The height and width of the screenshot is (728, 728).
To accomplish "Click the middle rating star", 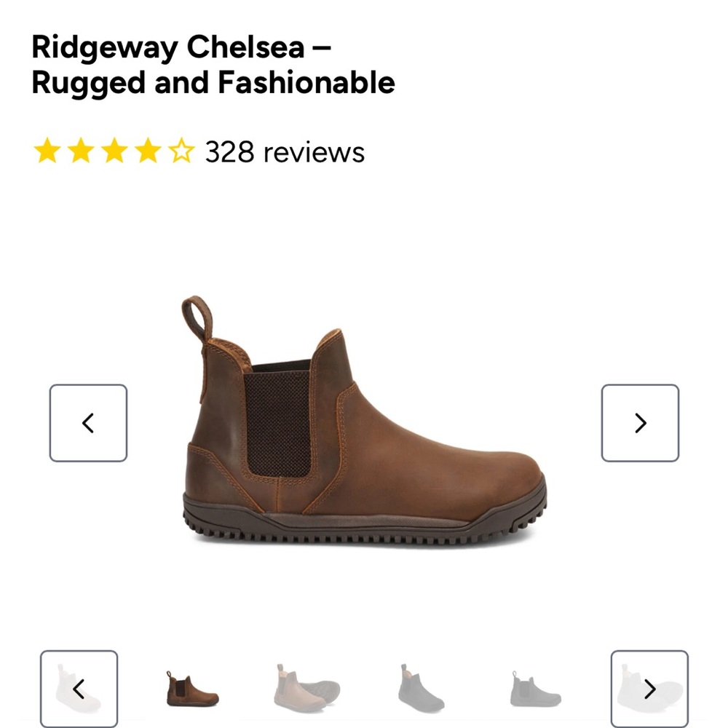I will click(116, 151).
